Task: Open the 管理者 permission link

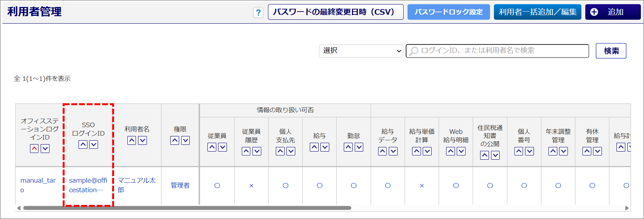Action: pos(180,185)
